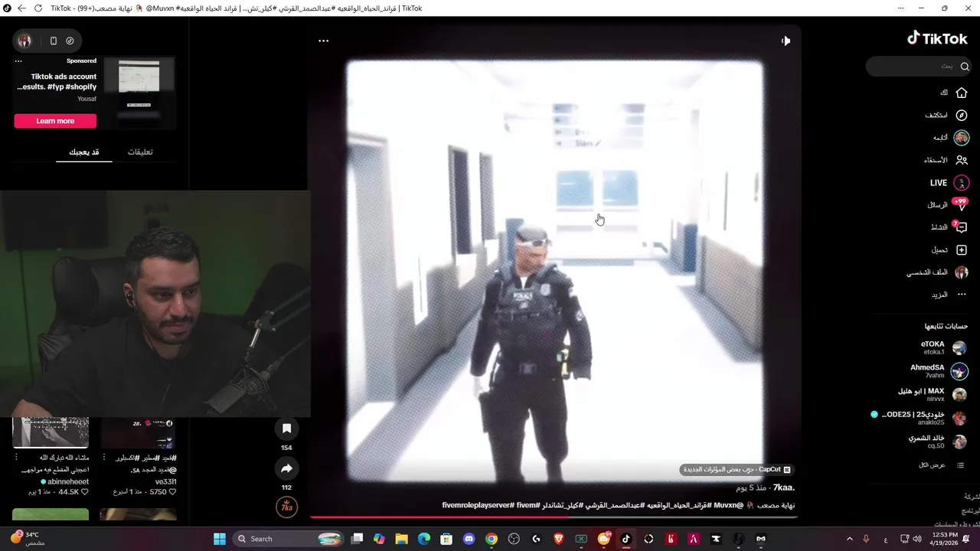Open Brave browser from taskbar

click(x=559, y=539)
